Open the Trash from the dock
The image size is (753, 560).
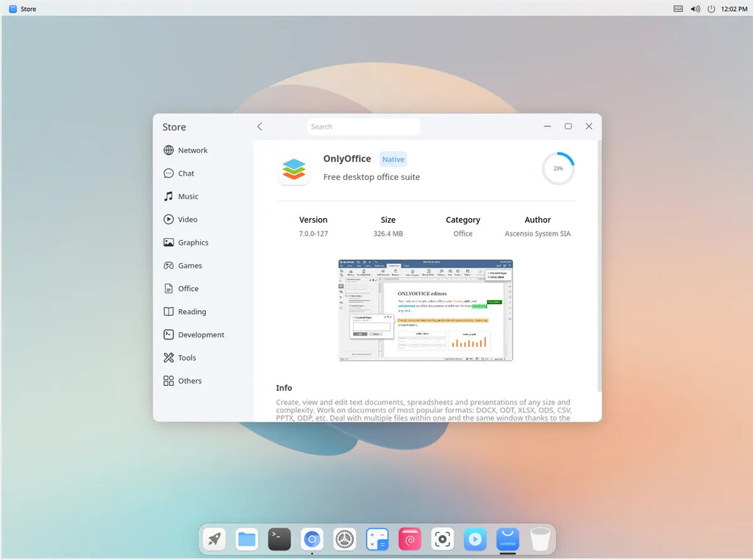click(540, 539)
